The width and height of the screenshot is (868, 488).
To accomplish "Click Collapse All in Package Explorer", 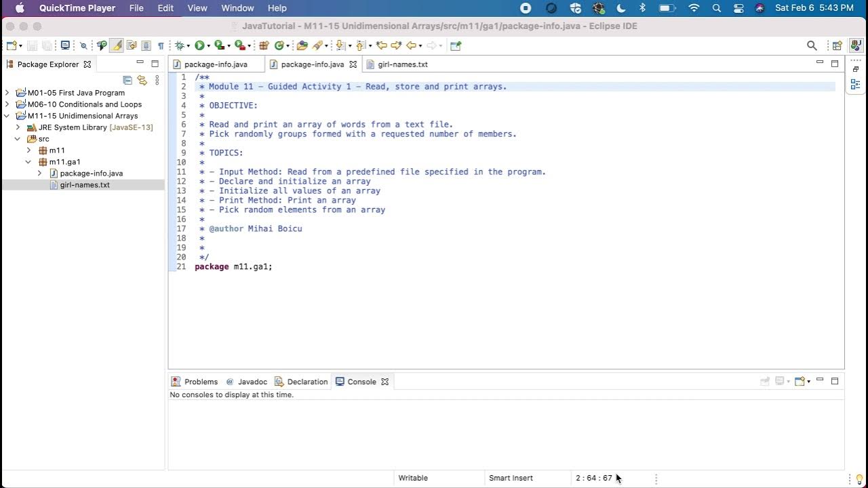I will [127, 80].
